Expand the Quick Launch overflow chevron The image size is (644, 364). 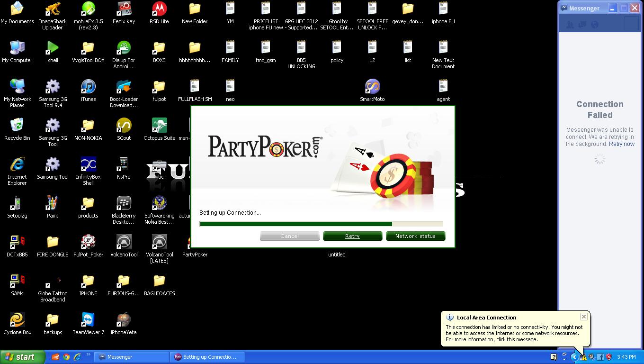(89, 355)
